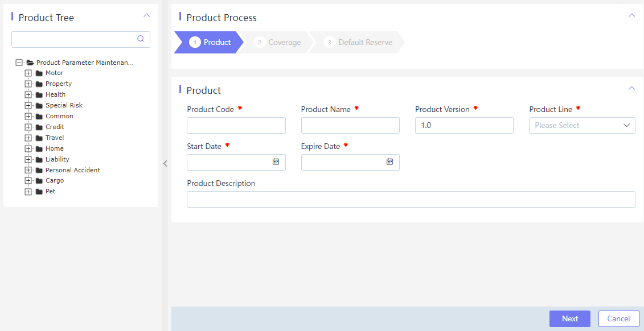The width and height of the screenshot is (644, 331).
Task: Expand the Cargo tree node
Action: tap(28, 180)
